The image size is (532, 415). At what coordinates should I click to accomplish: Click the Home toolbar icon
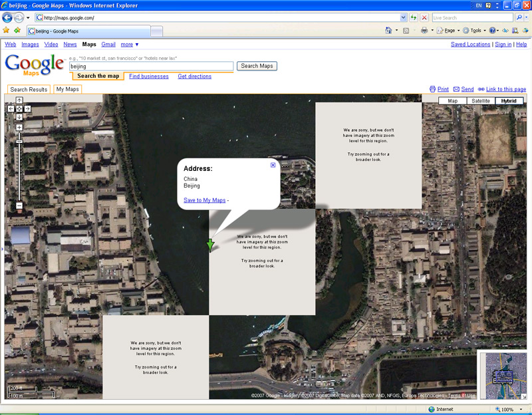[388, 31]
